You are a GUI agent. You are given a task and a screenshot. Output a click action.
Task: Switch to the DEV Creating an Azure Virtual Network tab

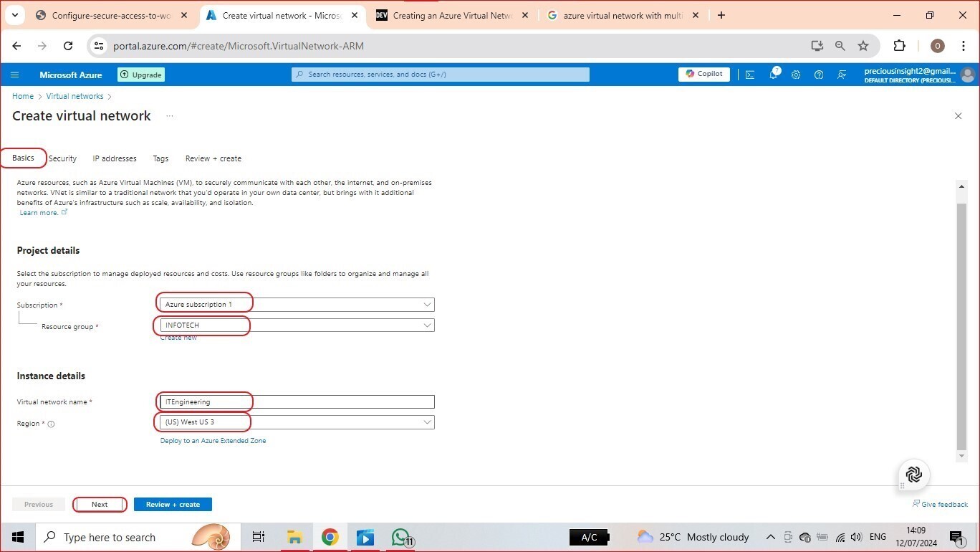coord(453,15)
